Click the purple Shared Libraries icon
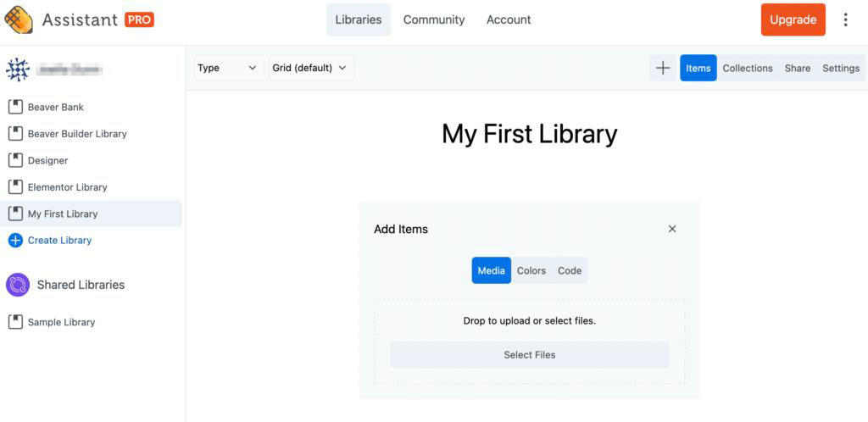Screen dimensions: 868x422 pos(18,285)
